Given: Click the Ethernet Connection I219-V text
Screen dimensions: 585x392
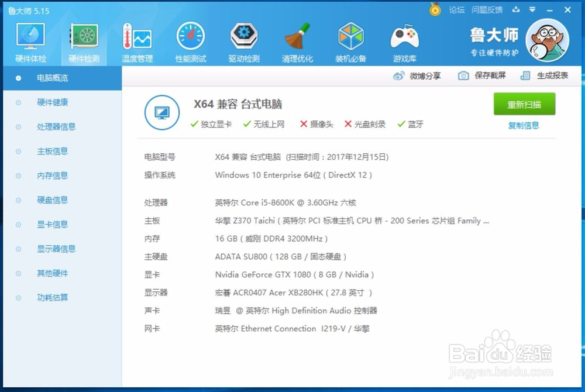Looking at the screenshot, I should 292,329.
